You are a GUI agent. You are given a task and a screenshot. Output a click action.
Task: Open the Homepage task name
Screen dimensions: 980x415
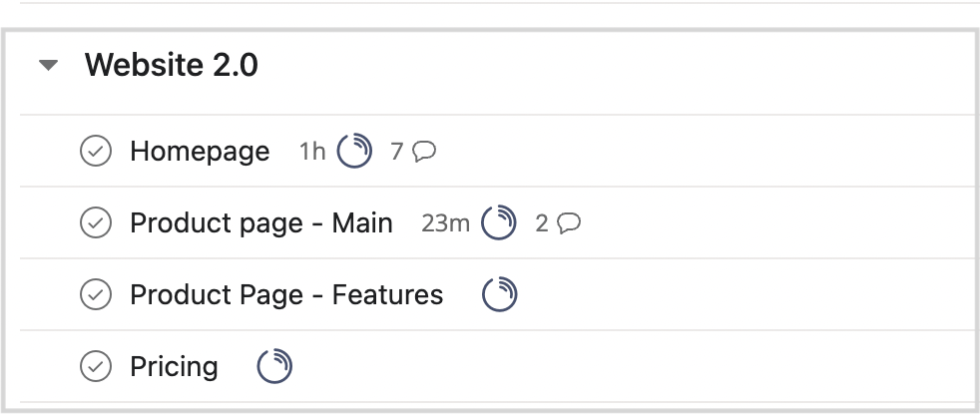pyautogui.click(x=200, y=152)
